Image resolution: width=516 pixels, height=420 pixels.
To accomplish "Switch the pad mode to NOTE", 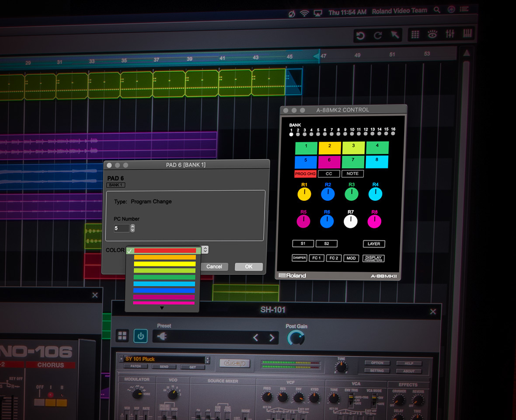I will point(352,174).
